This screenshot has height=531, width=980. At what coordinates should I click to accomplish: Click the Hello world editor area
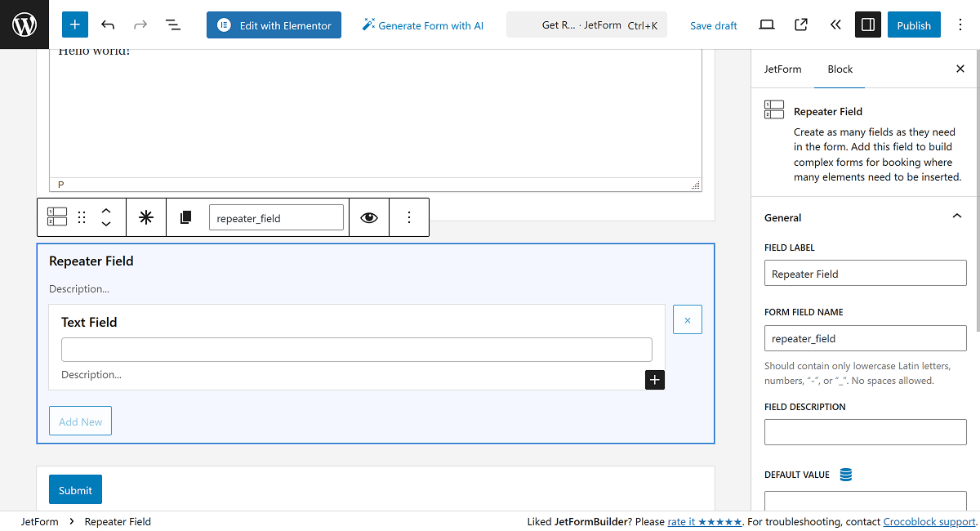tap(375, 113)
